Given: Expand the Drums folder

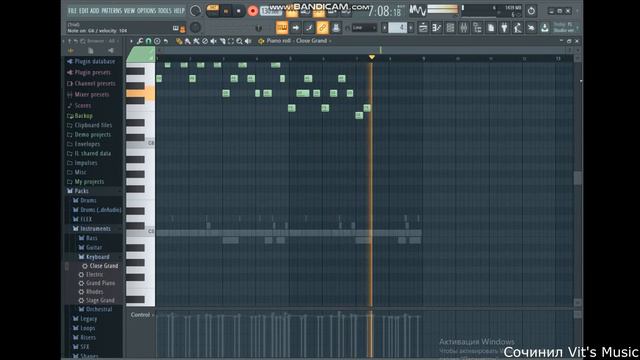Looking at the screenshot, I should pyautogui.click(x=88, y=200).
